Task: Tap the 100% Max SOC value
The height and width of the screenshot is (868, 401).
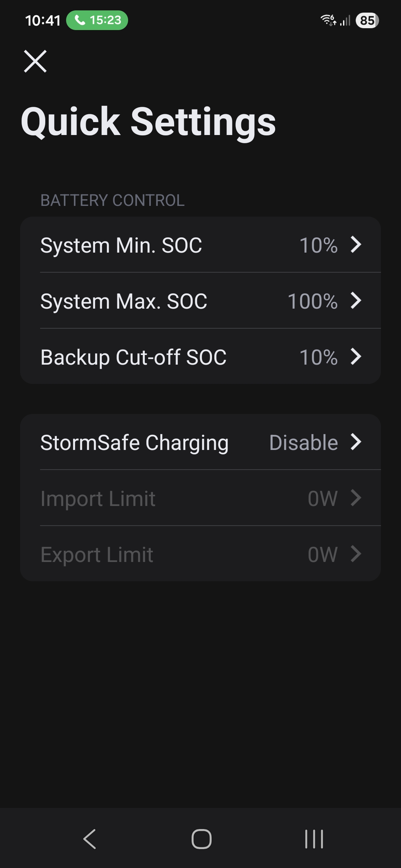Action: tap(313, 301)
